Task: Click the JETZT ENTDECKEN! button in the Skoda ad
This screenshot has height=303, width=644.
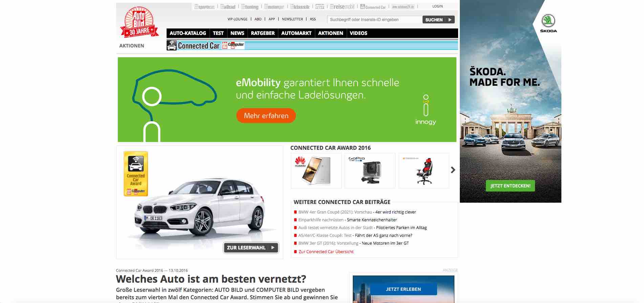Action: coord(510,186)
